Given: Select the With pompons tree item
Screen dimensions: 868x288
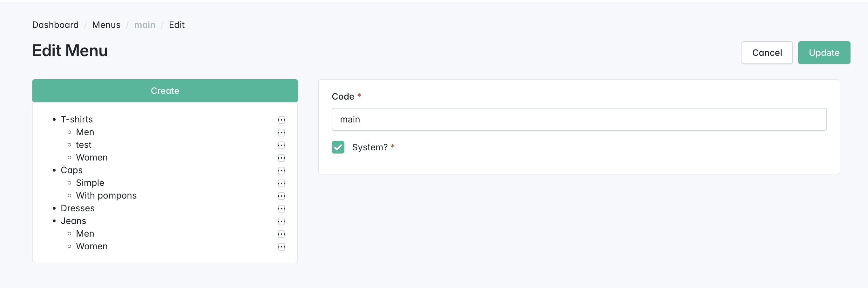Looking at the screenshot, I should pyautogui.click(x=106, y=195).
